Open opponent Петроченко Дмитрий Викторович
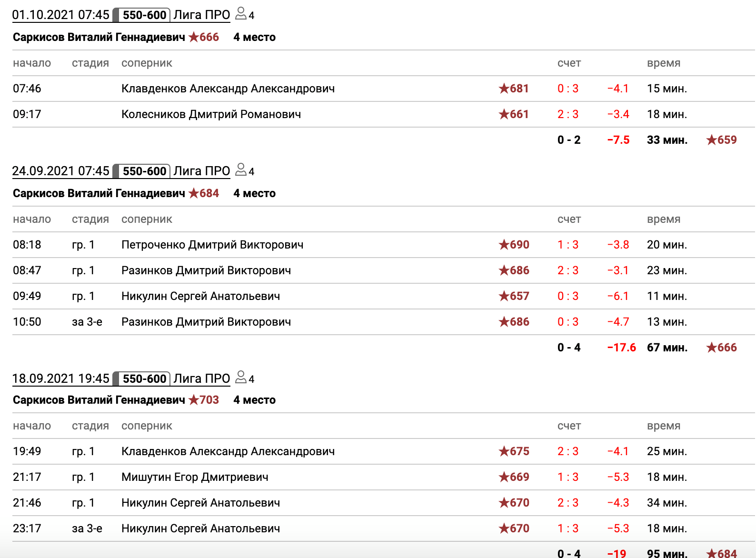The height and width of the screenshot is (558, 756). click(x=212, y=245)
